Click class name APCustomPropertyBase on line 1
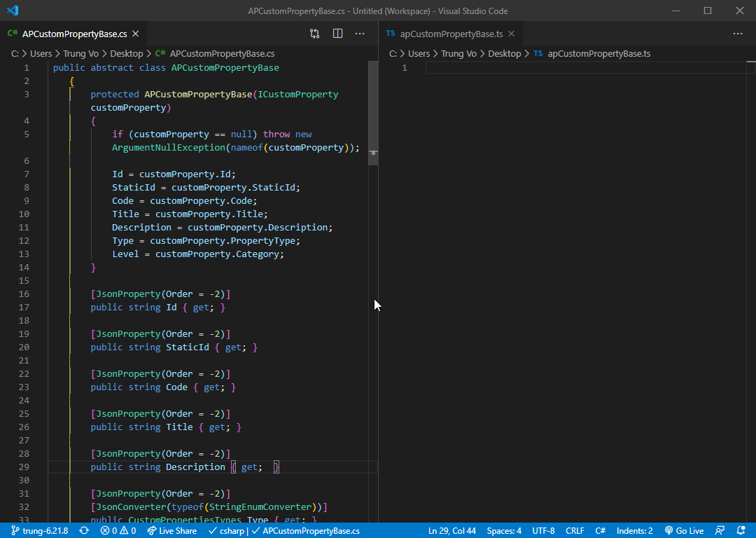The width and height of the screenshot is (756, 538). coord(225,67)
